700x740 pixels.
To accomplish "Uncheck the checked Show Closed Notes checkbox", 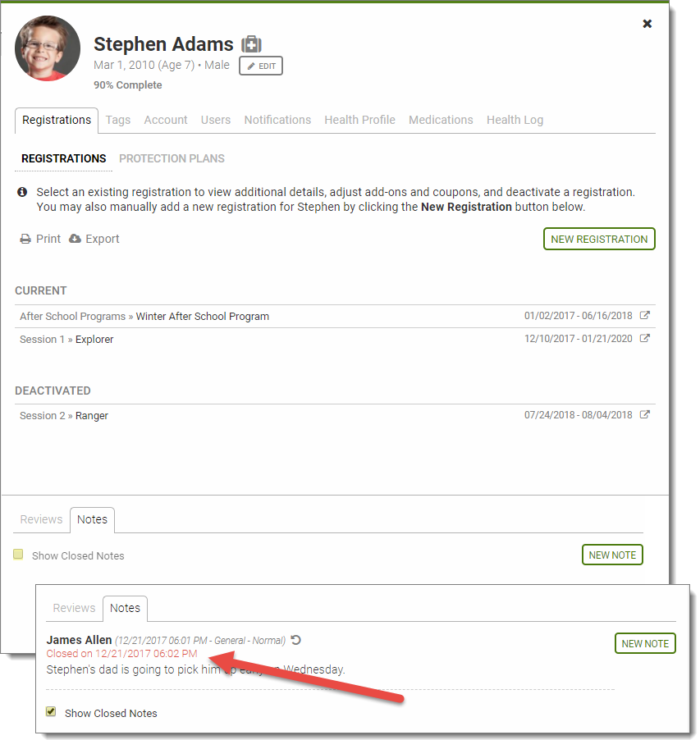I will coord(52,712).
